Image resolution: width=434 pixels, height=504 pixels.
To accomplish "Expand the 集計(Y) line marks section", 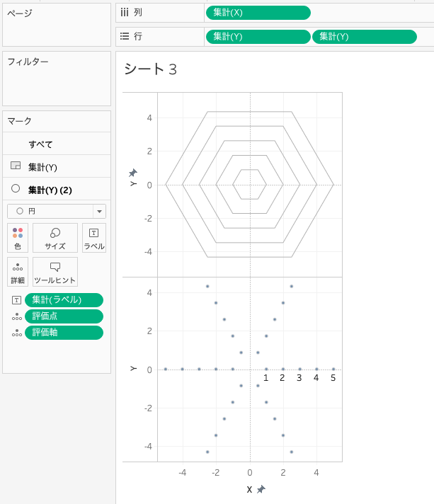I will 42,167.
